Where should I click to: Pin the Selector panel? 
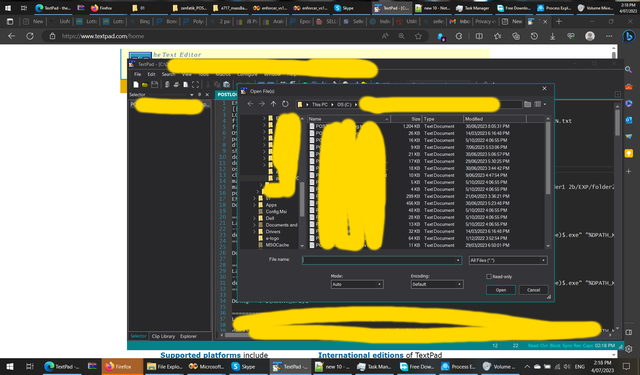pyautogui.click(x=200, y=94)
